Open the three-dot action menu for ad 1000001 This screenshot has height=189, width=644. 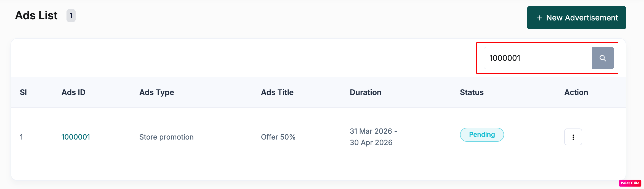tap(573, 137)
